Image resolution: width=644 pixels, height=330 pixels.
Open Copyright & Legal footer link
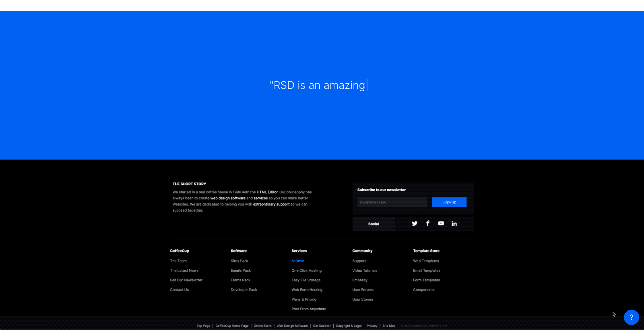[x=349, y=326]
